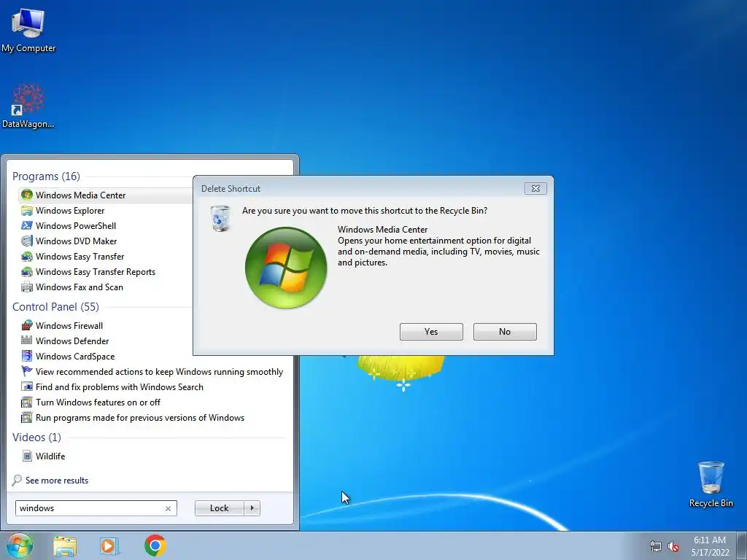Click the Windows Easy Transfer icon
The height and width of the screenshot is (560, 747).
pyautogui.click(x=27, y=256)
